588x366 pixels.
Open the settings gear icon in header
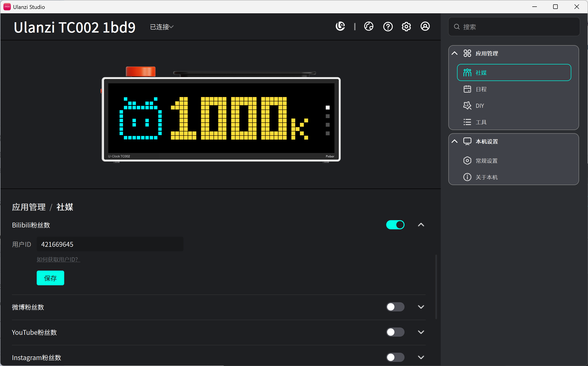[x=406, y=26]
